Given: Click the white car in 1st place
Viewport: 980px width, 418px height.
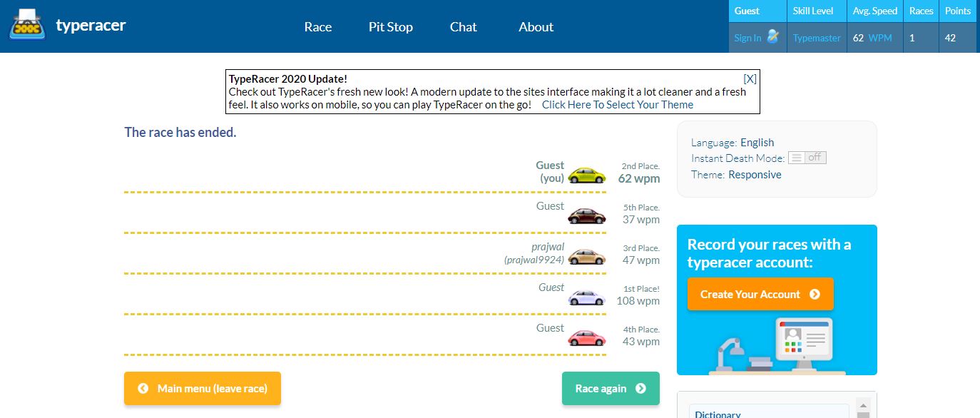Looking at the screenshot, I should tap(587, 297).
